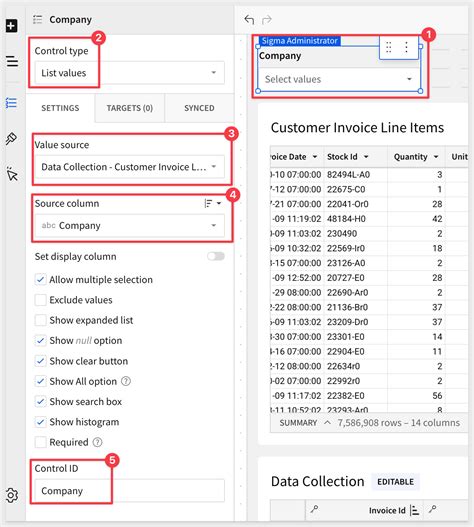
Task: Click the add element plus icon
Action: 11,26
